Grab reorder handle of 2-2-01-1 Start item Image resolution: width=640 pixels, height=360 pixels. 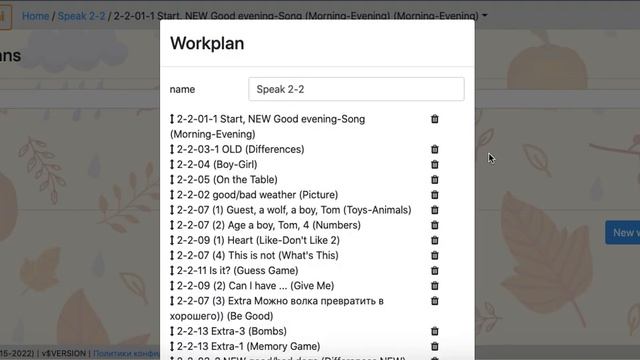pyautogui.click(x=172, y=119)
